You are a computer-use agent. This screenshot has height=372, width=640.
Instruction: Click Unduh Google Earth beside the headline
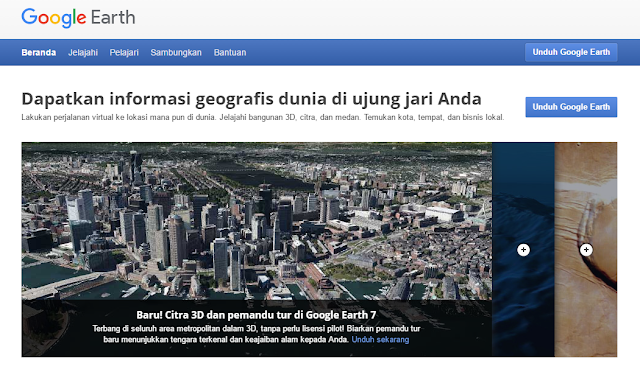(571, 107)
